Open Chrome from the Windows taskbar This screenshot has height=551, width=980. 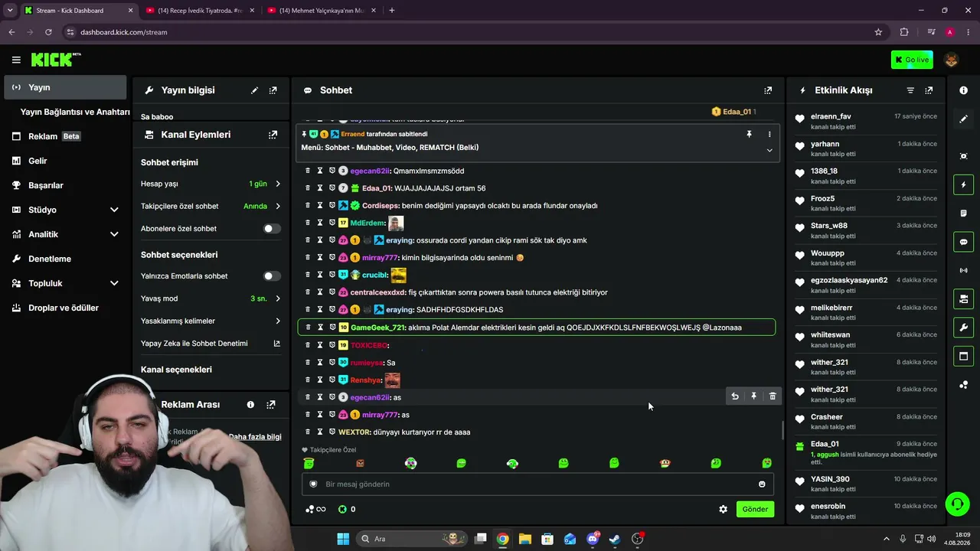coord(502,539)
